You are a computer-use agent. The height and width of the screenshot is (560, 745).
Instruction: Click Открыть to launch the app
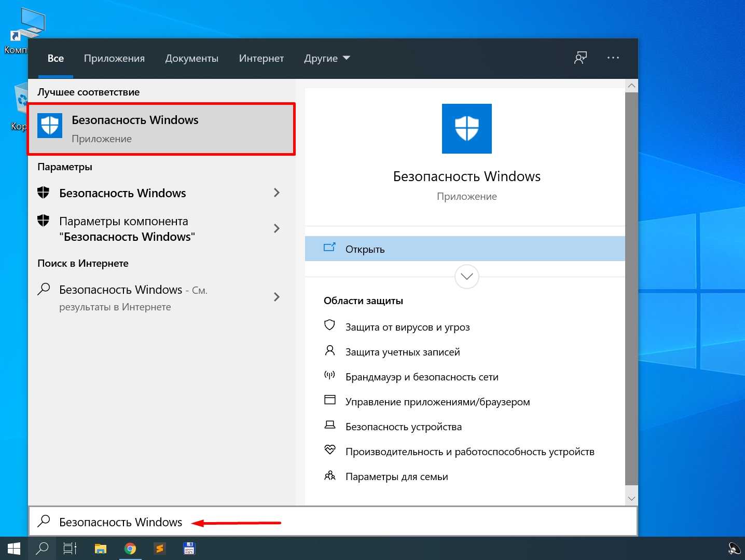pyautogui.click(x=465, y=249)
